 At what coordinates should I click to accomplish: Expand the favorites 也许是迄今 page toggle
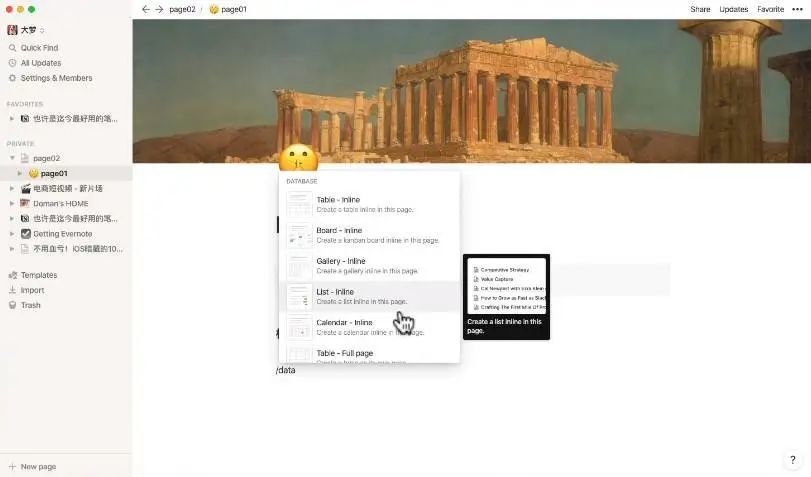pos(12,118)
